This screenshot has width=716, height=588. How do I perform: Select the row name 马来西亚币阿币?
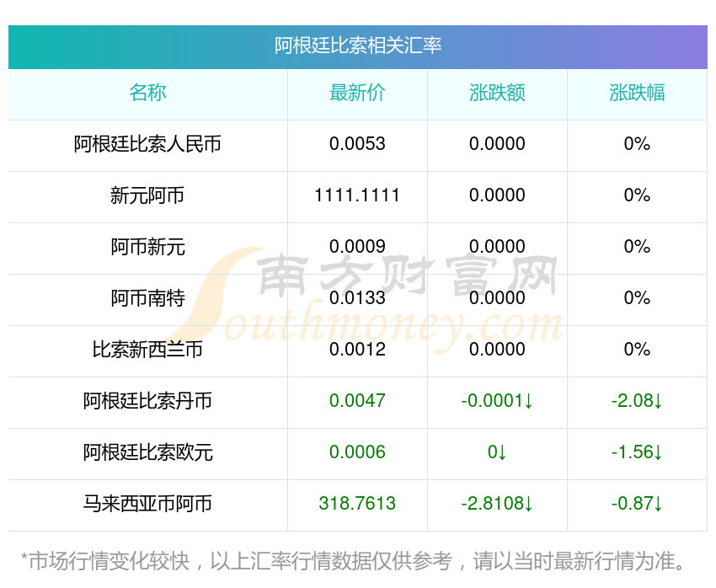(x=147, y=504)
